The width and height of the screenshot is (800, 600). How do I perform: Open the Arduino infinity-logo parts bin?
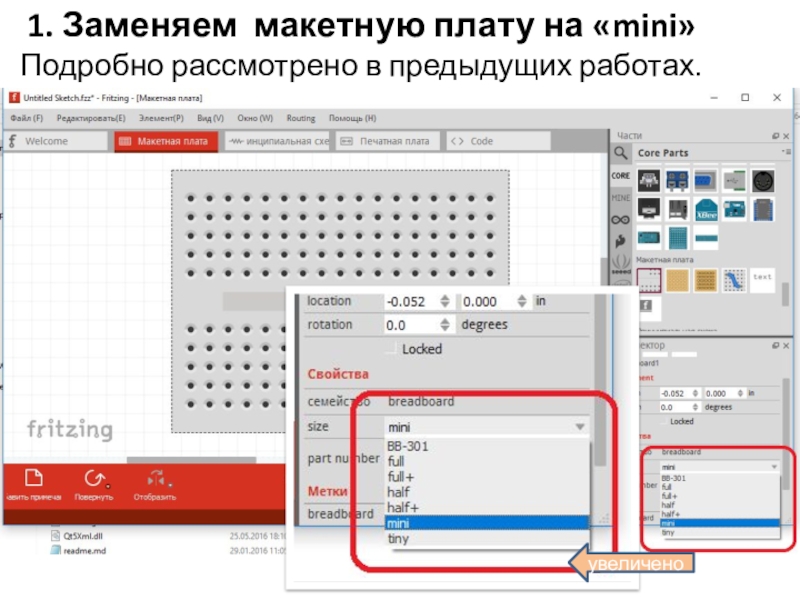(x=620, y=220)
